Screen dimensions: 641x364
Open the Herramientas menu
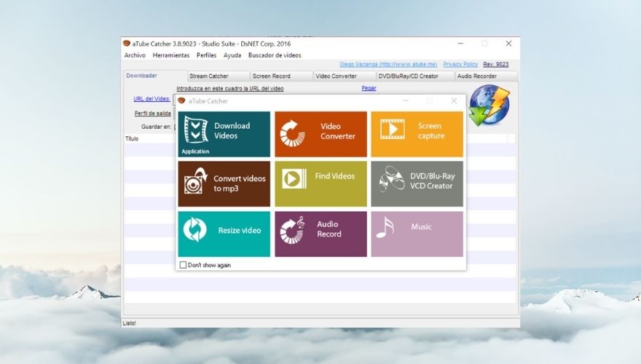[171, 55]
